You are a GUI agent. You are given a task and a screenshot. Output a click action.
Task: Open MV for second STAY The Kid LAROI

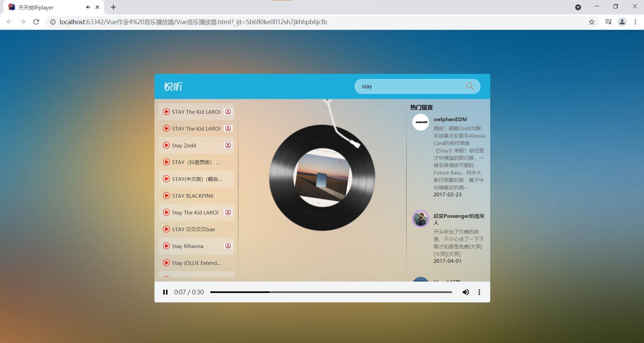[228, 129]
